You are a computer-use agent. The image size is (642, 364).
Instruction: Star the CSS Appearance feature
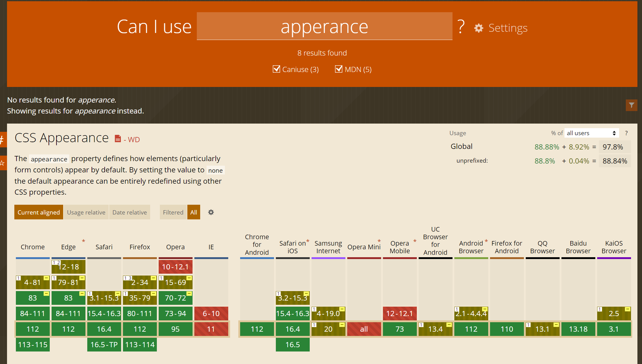point(2,163)
